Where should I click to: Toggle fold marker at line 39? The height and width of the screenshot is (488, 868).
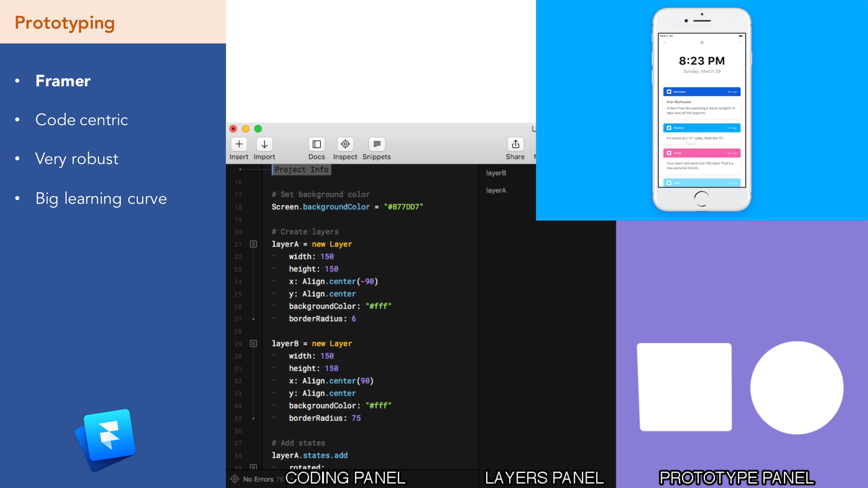click(254, 467)
